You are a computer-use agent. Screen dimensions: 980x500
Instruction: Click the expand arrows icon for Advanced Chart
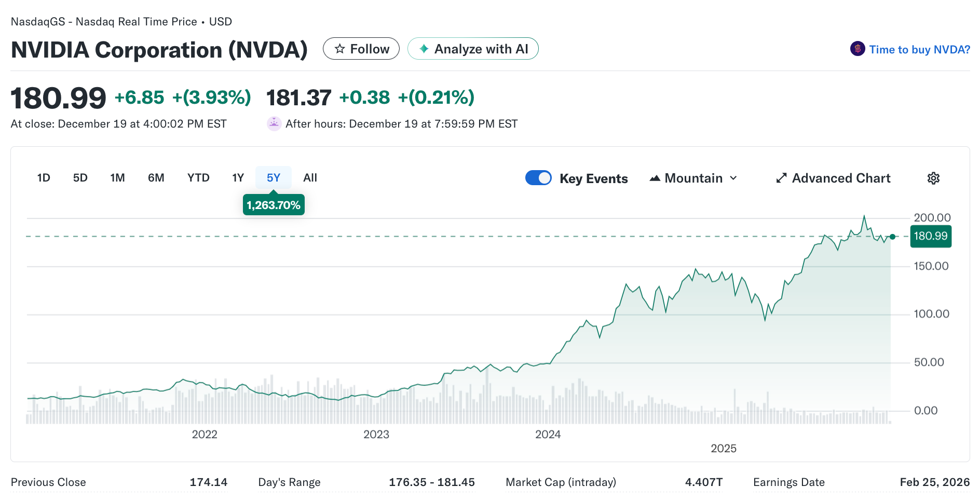781,178
